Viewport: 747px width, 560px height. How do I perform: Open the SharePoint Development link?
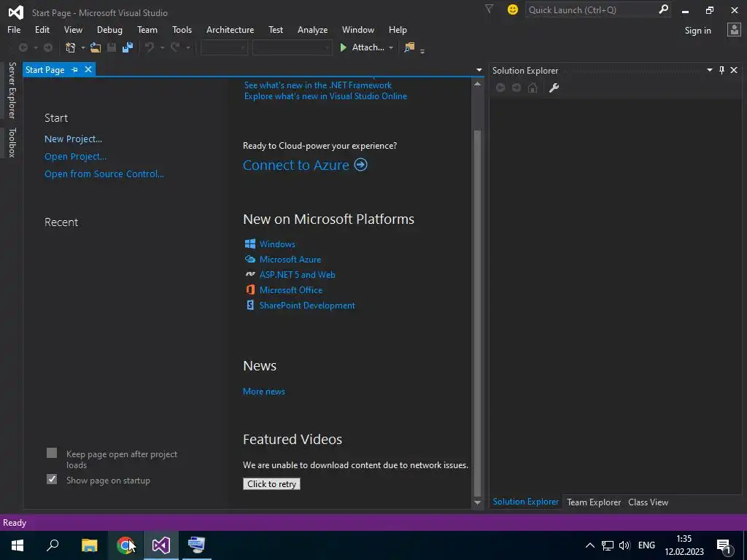click(307, 306)
